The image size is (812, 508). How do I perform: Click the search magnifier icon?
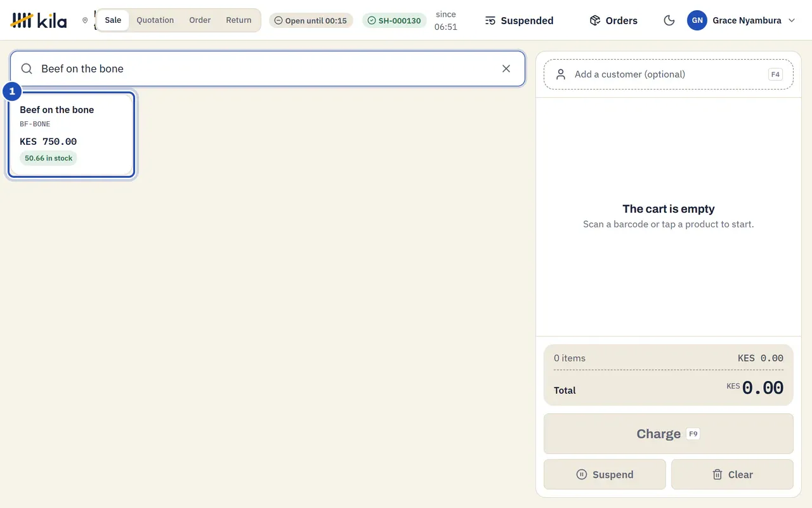(27, 69)
